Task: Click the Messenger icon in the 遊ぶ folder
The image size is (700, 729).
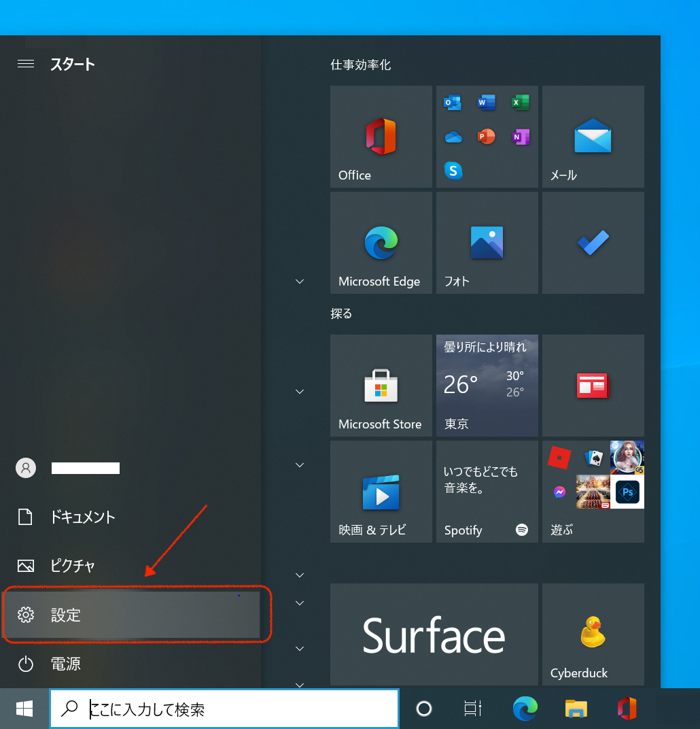Action: point(560,492)
